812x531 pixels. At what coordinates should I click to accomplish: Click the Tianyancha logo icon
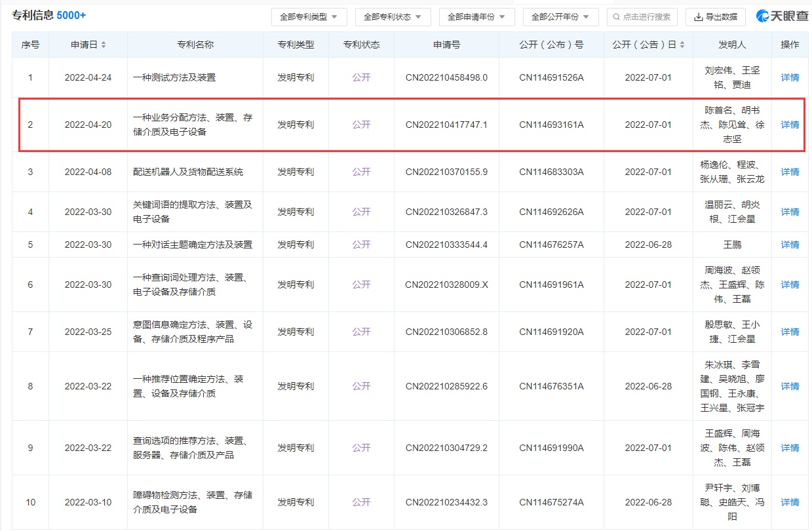764,16
